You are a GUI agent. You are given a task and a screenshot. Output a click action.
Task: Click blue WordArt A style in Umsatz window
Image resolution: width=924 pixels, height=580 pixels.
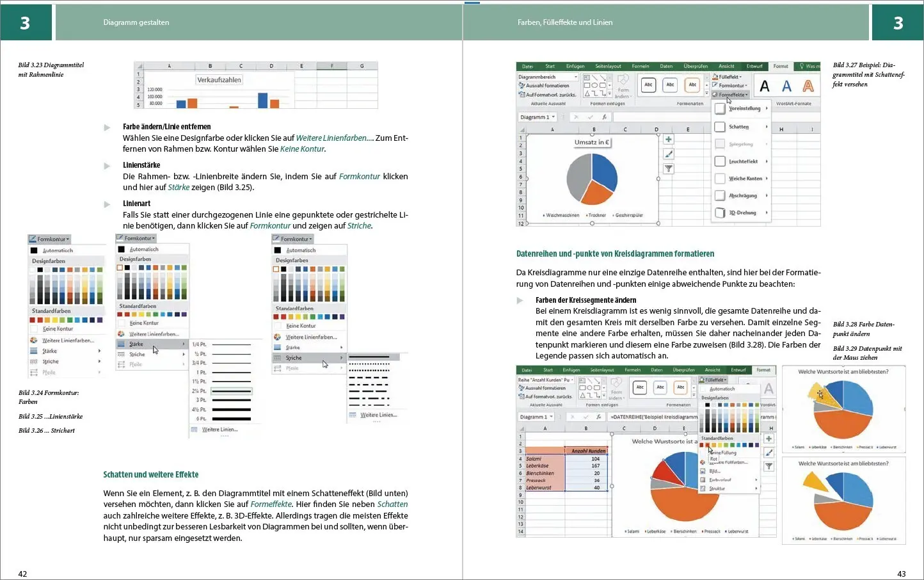coord(786,86)
